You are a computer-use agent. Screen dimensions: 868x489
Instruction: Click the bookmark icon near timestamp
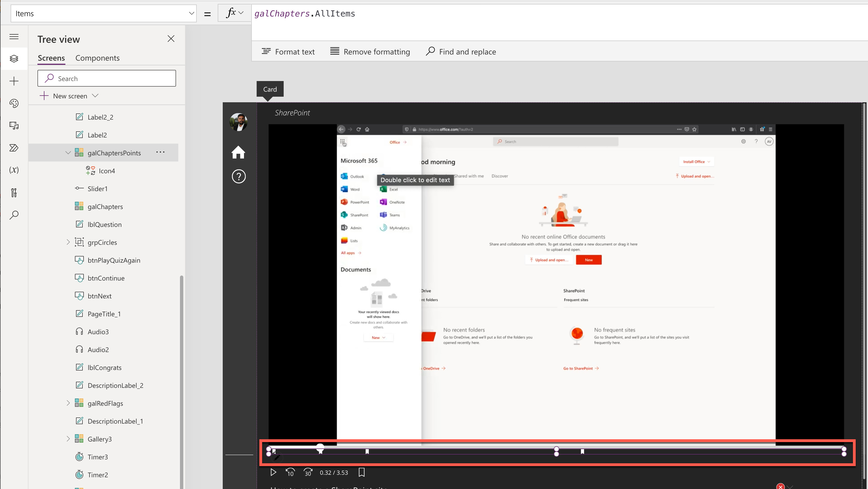(362, 472)
